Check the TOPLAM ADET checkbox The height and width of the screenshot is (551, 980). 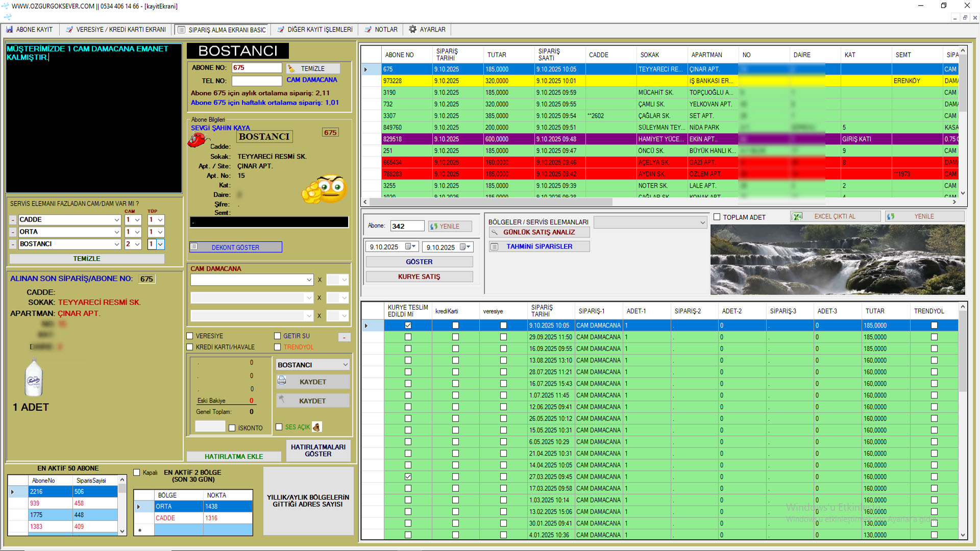[717, 217]
